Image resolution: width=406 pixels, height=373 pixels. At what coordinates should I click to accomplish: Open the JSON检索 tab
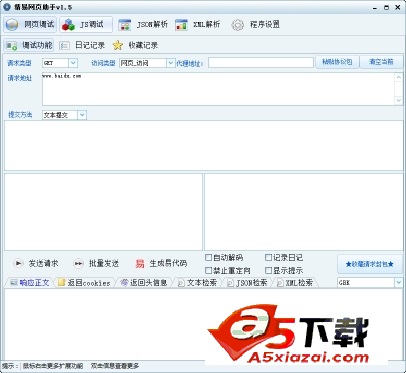[247, 283]
